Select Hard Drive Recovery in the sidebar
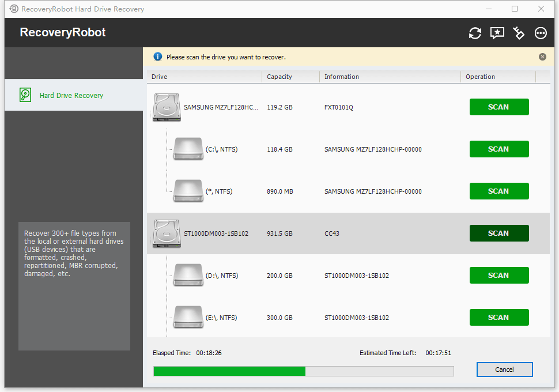Screen dimensions: 559x392 [x=71, y=94]
